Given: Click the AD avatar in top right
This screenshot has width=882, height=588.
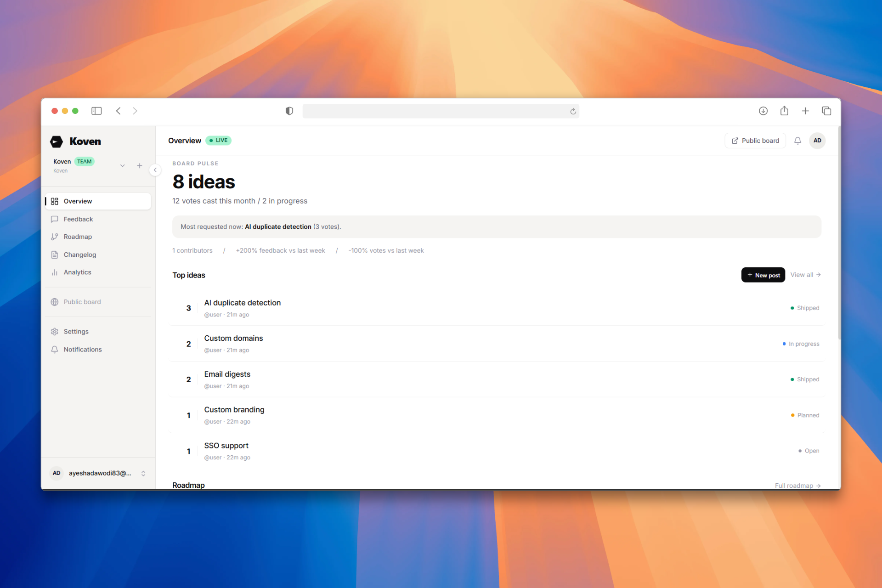Looking at the screenshot, I should [817, 141].
